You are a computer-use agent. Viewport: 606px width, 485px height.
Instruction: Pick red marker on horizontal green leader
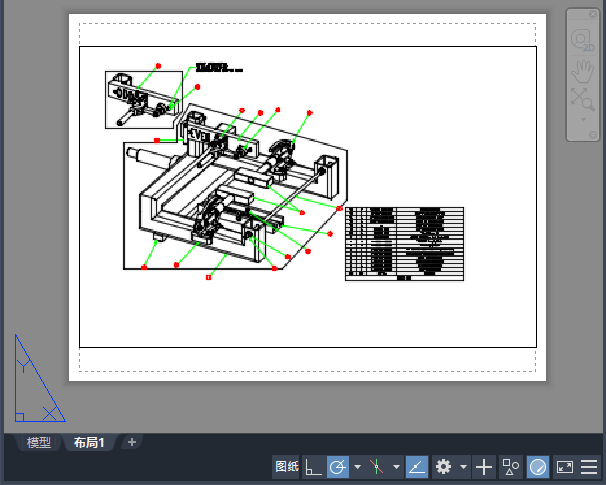click(157, 140)
